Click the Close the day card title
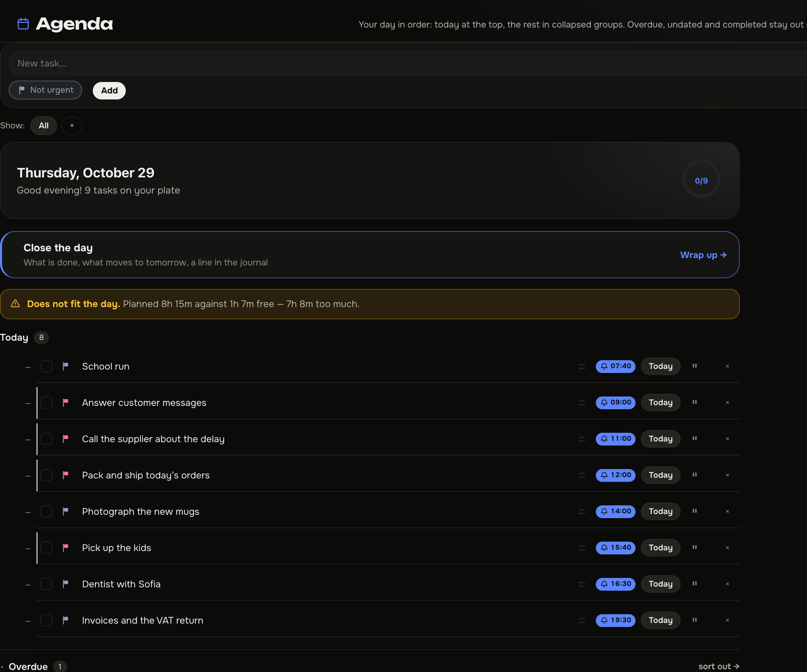This screenshot has height=672, width=807. click(58, 248)
